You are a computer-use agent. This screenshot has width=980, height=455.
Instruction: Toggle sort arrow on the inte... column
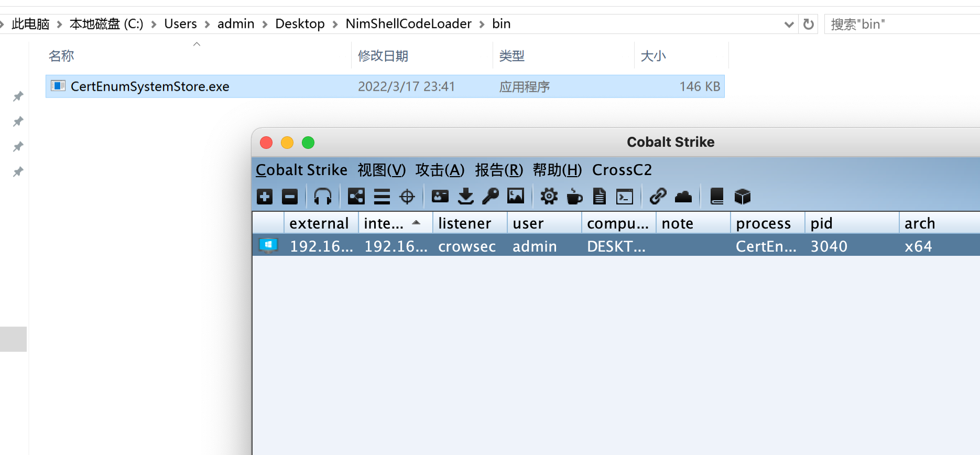coord(416,223)
